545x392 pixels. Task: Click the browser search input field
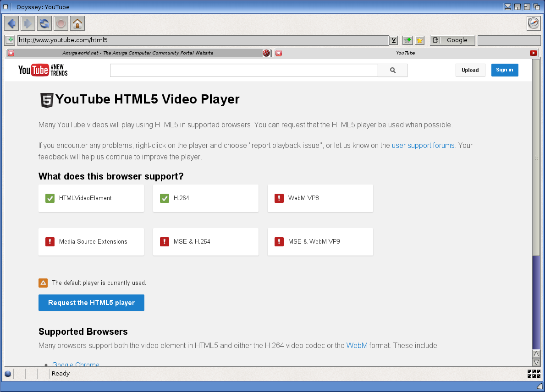click(x=509, y=40)
